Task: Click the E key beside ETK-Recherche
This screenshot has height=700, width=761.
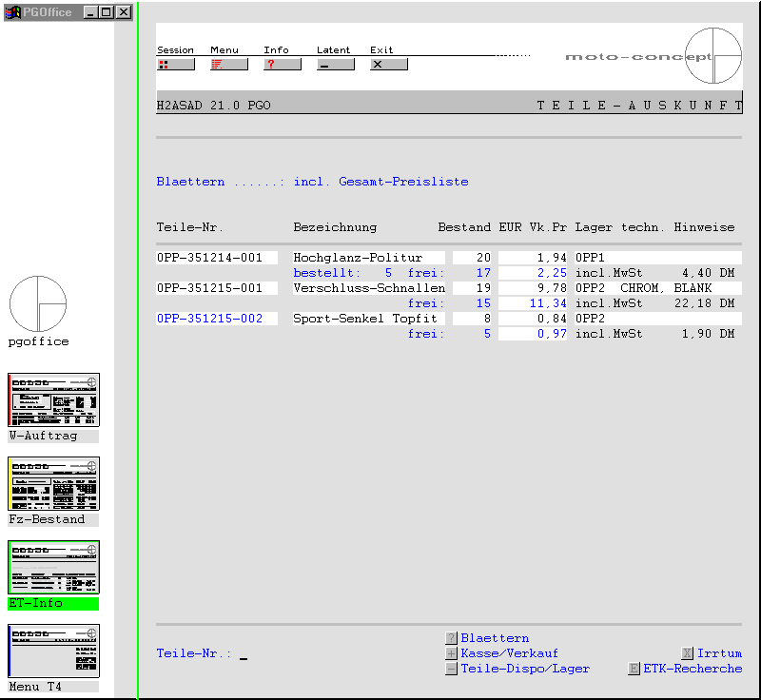Action: (634, 669)
